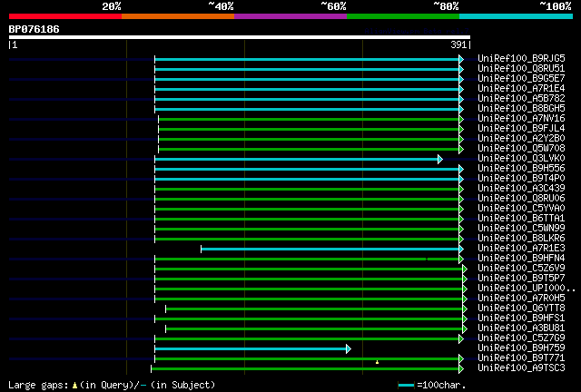The height and width of the screenshot is (392, 581).
Task: Select the white BP076186 query sequence bar
Action: [240, 37]
